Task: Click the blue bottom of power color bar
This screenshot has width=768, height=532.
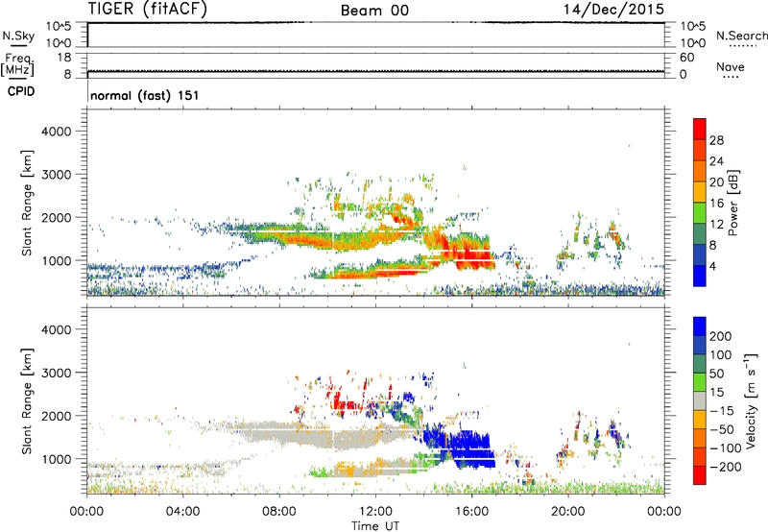Action: 700,276
